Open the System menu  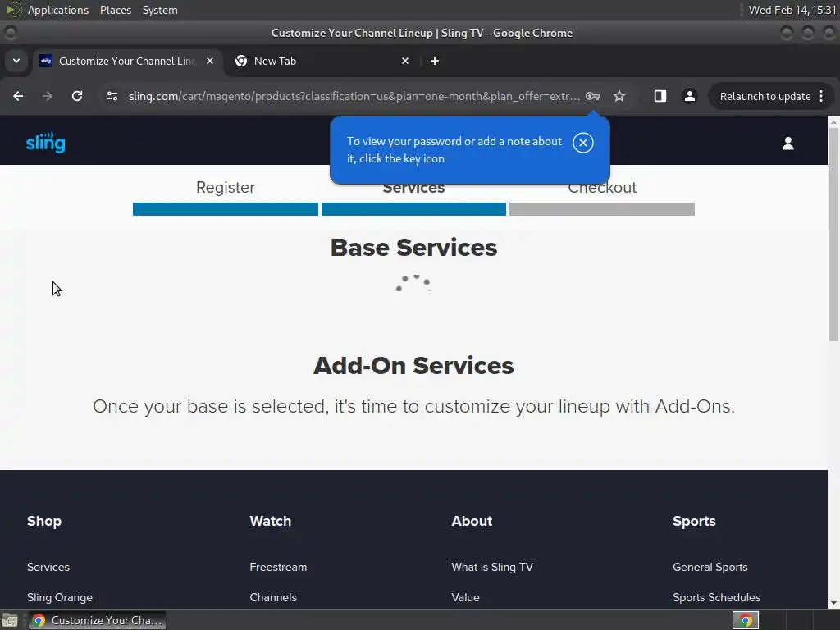click(x=160, y=10)
